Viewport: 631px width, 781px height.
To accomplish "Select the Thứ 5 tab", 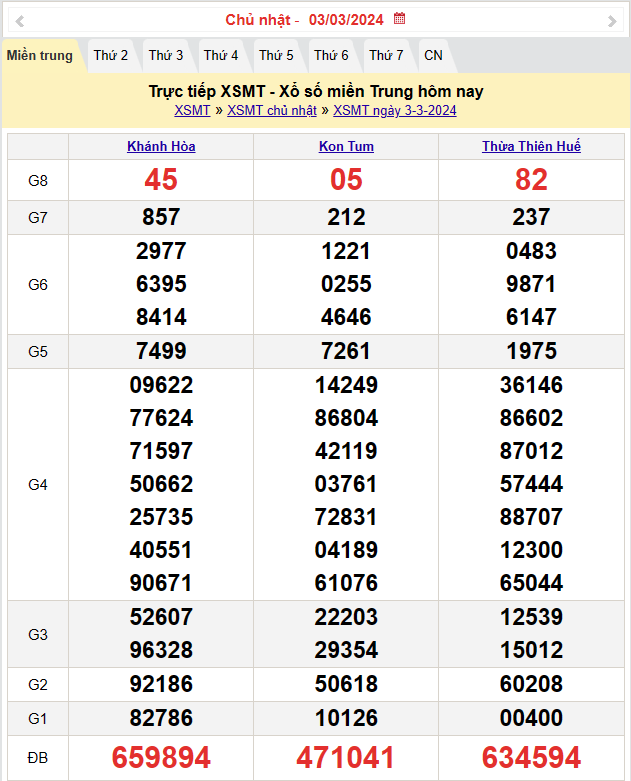I will click(x=276, y=55).
